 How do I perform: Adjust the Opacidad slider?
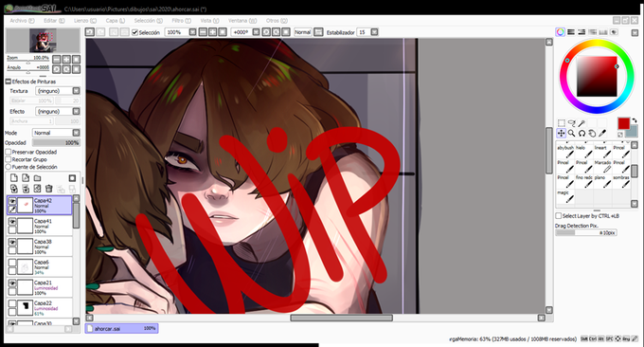click(x=56, y=142)
